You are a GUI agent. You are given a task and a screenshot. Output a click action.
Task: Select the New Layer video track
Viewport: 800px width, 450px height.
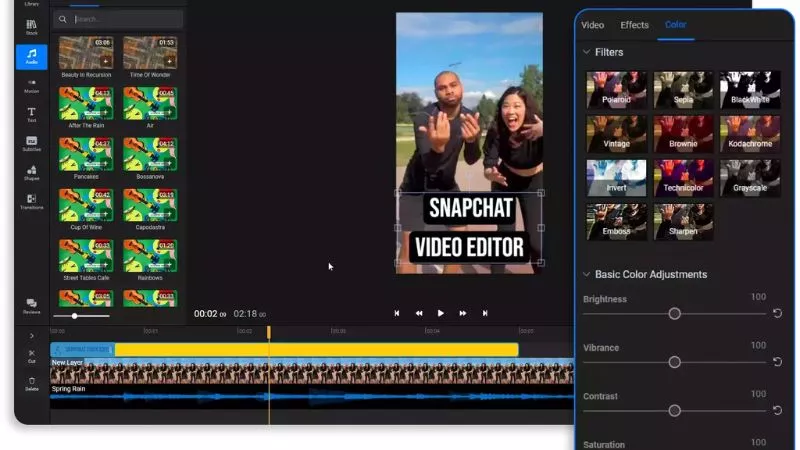[x=312, y=371]
